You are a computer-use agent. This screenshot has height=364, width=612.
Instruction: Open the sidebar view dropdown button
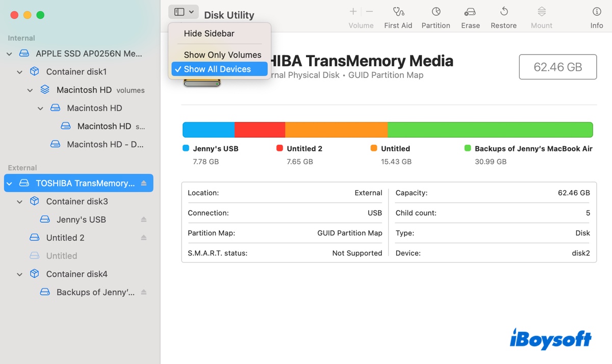pos(184,12)
